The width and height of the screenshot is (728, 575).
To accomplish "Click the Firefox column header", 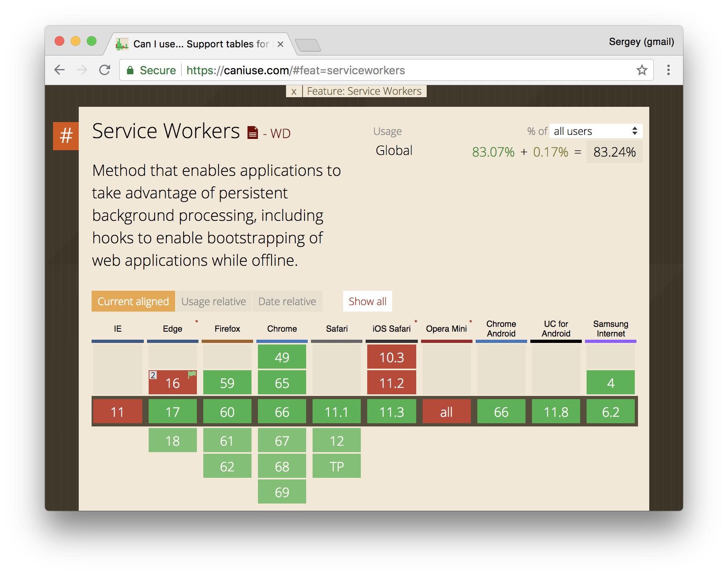I will [x=227, y=328].
